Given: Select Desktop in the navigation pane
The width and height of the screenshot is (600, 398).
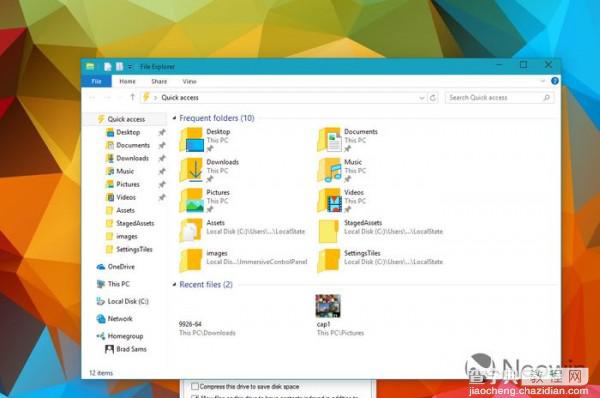Looking at the screenshot, I should [x=128, y=132].
